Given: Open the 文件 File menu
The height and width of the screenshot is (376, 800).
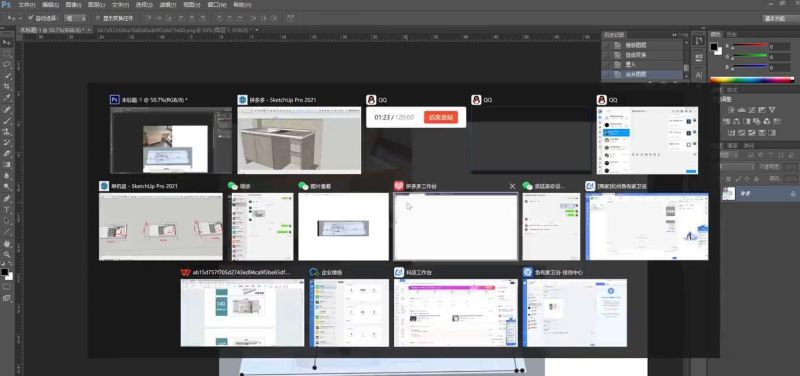Looking at the screenshot, I should click(27, 5).
